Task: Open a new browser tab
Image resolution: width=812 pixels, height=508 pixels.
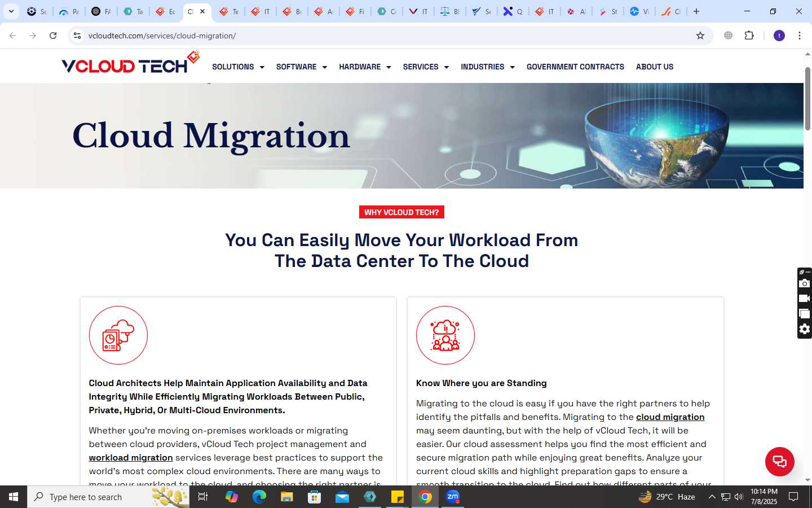Action: coord(696,11)
